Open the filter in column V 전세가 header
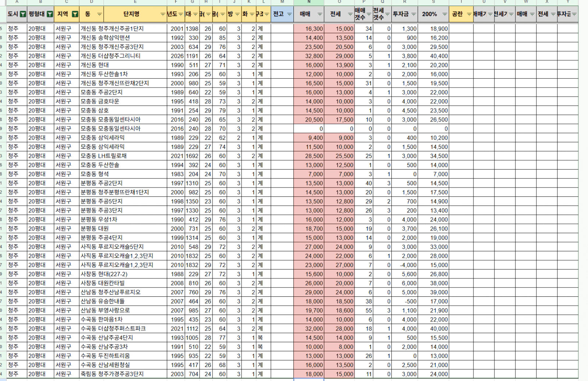Screen dimensions: 588x381 [x=511, y=14]
